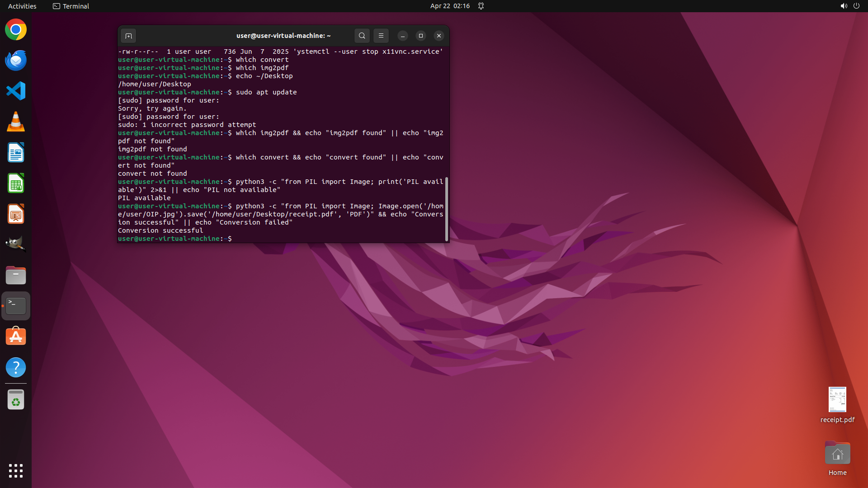Open the Trash from dock
The width and height of the screenshot is (868, 488).
point(16,400)
